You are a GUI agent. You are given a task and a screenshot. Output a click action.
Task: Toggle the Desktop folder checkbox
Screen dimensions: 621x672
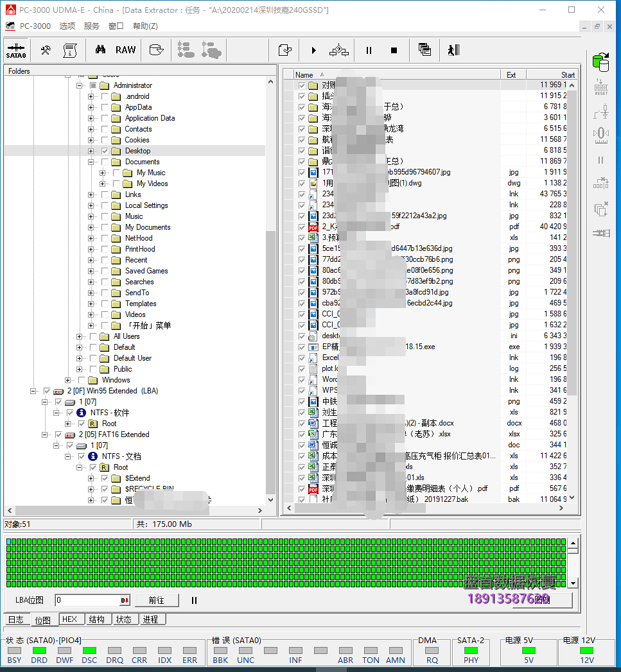point(105,151)
